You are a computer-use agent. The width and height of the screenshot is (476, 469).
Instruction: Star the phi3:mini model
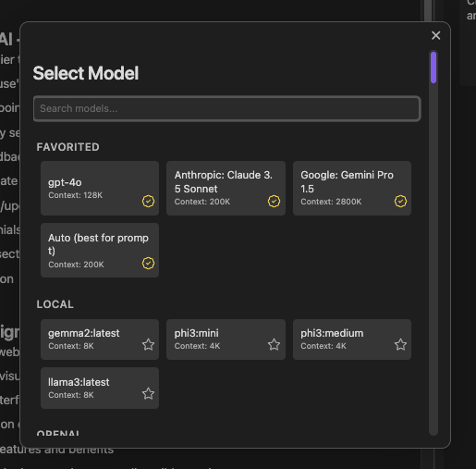[274, 344]
